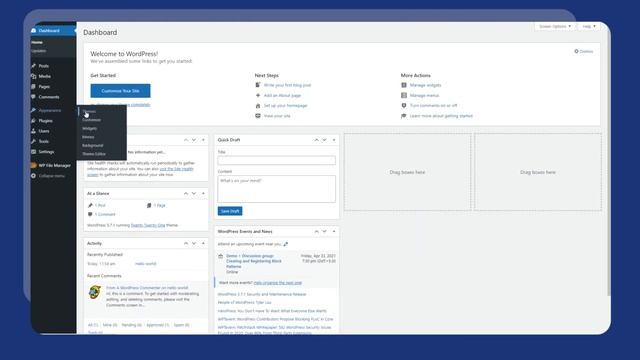
Task: Set up your homepage
Action: pyautogui.click(x=285, y=106)
